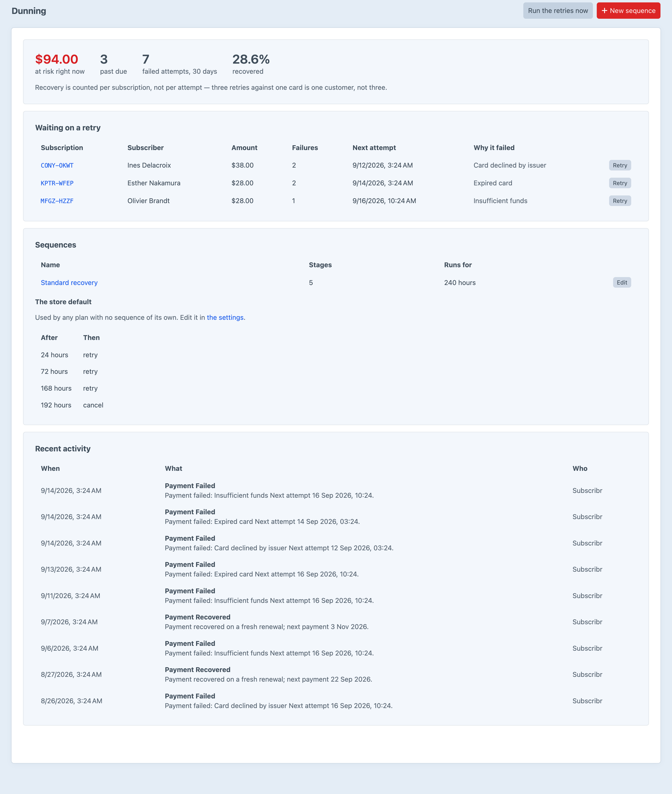Click the 9/13/2026 activity timestamp
672x794 pixels.
[x=71, y=570]
